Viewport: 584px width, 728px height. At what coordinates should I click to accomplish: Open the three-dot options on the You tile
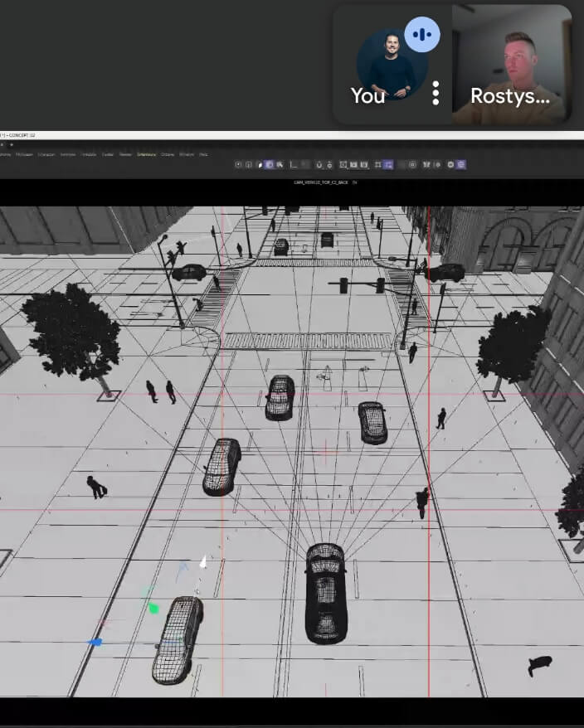click(436, 93)
